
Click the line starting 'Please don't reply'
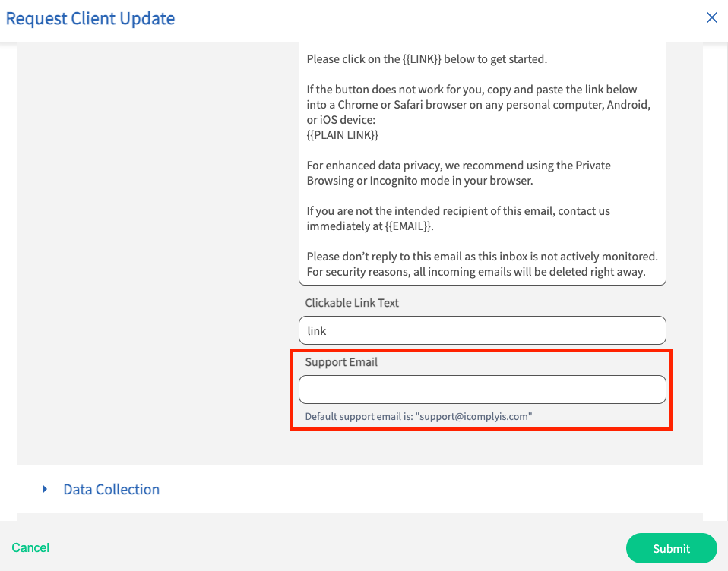[482, 257]
